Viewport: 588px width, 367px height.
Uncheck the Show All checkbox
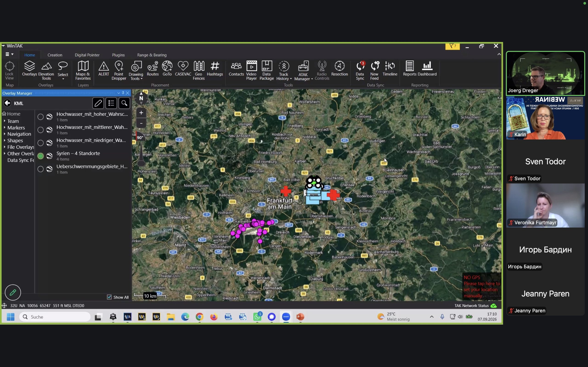pos(109,297)
